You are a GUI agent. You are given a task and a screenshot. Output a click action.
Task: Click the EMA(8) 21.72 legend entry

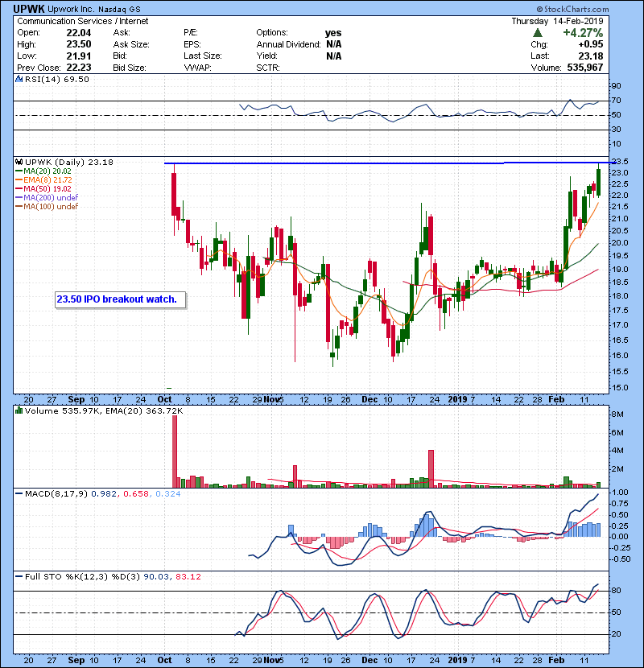pyautogui.click(x=44, y=180)
